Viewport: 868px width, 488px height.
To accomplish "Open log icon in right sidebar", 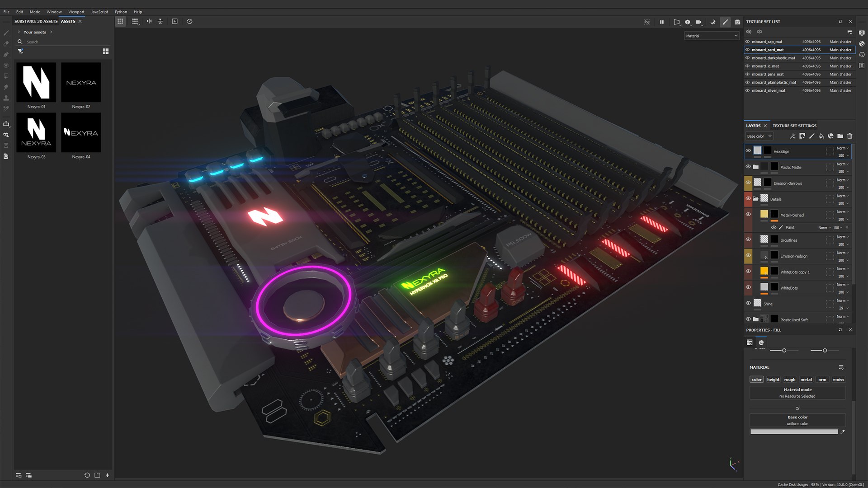I will point(862,66).
